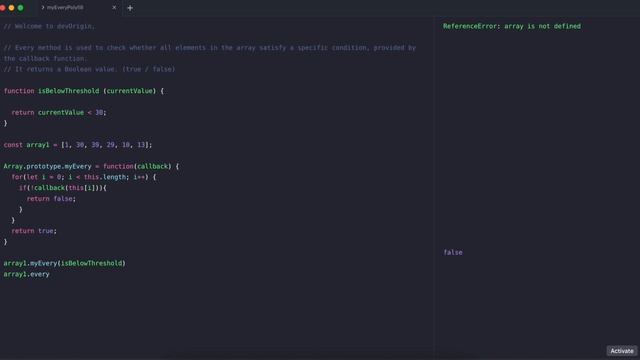Click the ReferenceError output message
This screenshot has width=640, height=360.
tap(512, 26)
